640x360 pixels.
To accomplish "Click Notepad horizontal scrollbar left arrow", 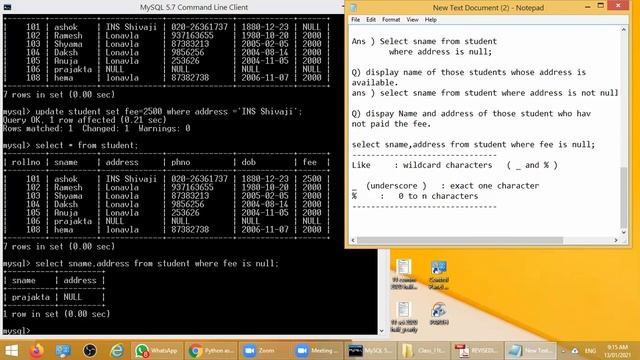I will pos(353,240).
